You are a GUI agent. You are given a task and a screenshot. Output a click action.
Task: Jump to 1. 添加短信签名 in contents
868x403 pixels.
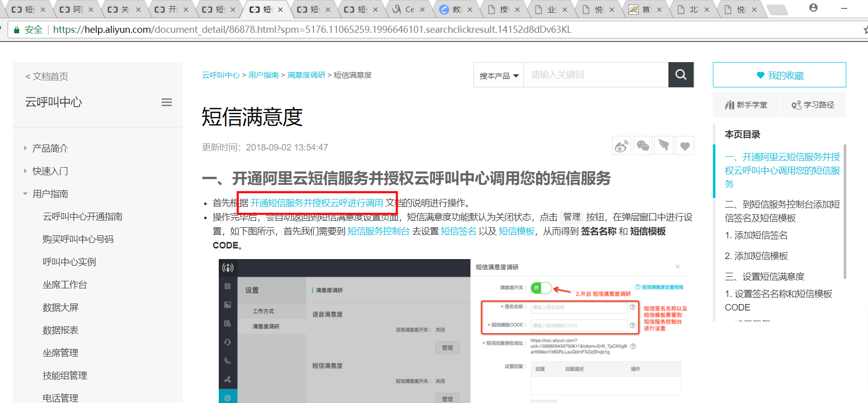[x=756, y=235]
